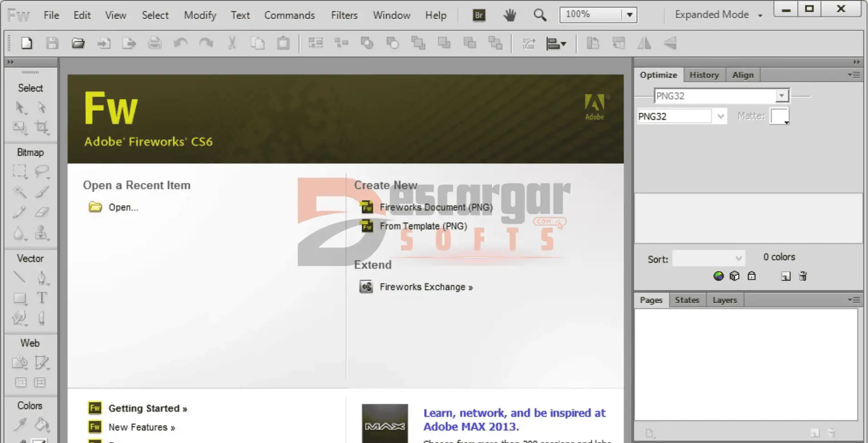Expand the Tools panel
This screenshot has height=443, width=868.
tap(10, 62)
